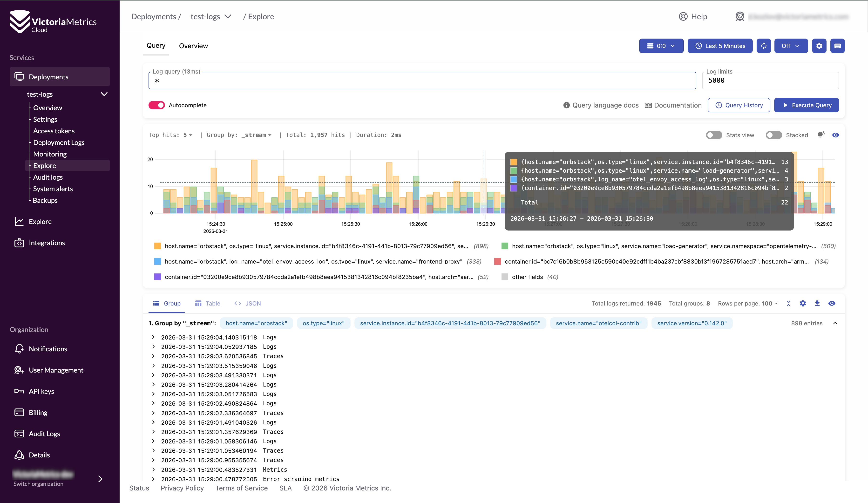Disable the Autocomplete toggle
This screenshot has height=503, width=868.
157,105
